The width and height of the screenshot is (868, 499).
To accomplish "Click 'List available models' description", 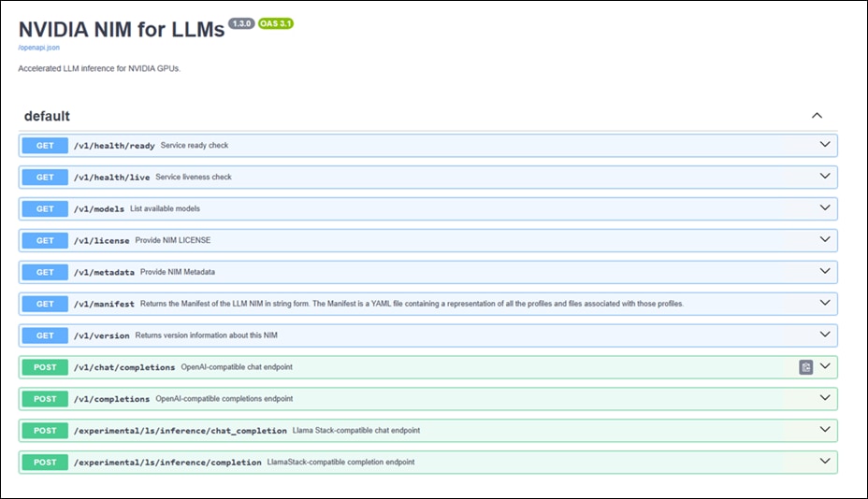I will coord(165,208).
